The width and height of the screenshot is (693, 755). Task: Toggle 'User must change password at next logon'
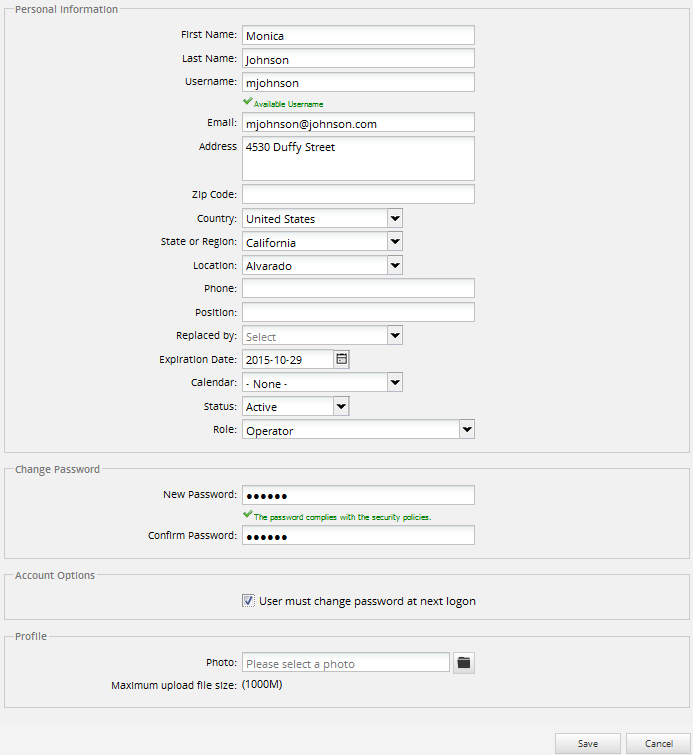pos(248,601)
